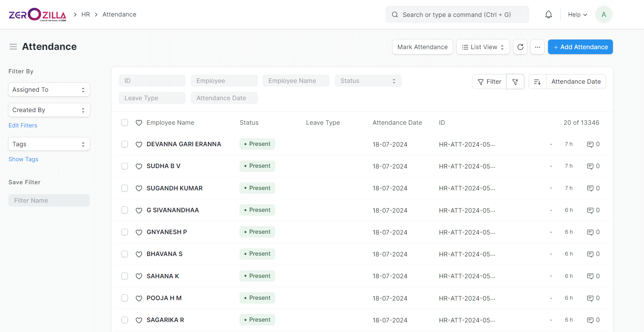Image resolution: width=644 pixels, height=332 pixels.
Task: Click the Add Attendance button
Action: 580,47
